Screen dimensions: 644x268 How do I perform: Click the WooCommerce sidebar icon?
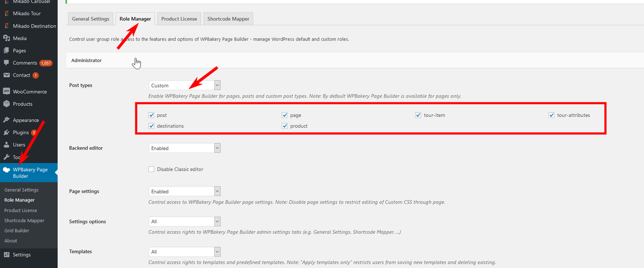click(x=6, y=92)
